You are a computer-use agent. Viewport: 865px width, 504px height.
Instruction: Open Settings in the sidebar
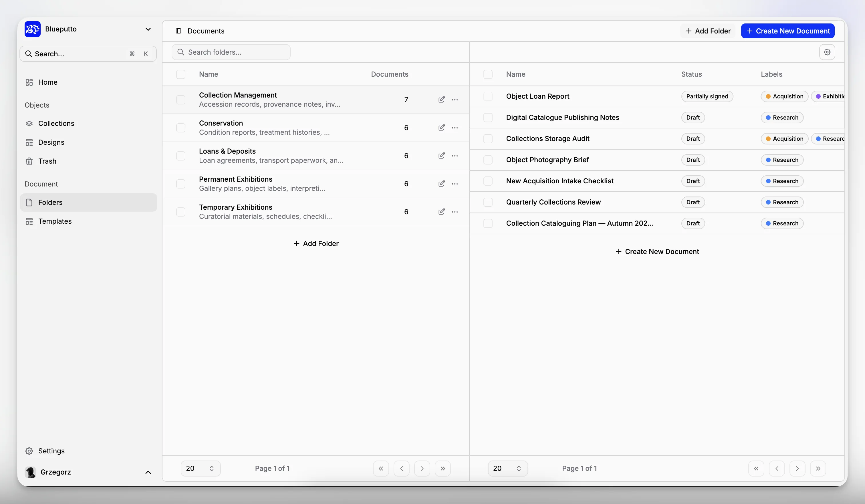pyautogui.click(x=89, y=451)
